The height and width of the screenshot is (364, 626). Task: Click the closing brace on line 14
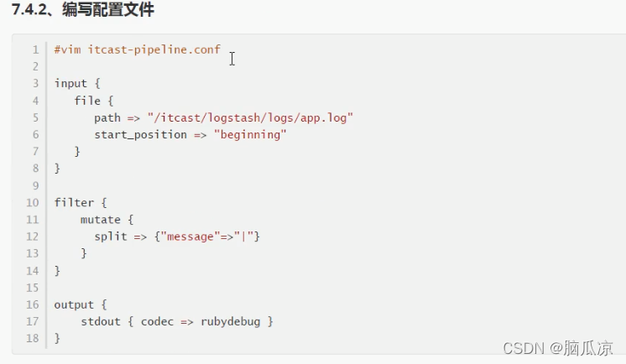point(57,271)
